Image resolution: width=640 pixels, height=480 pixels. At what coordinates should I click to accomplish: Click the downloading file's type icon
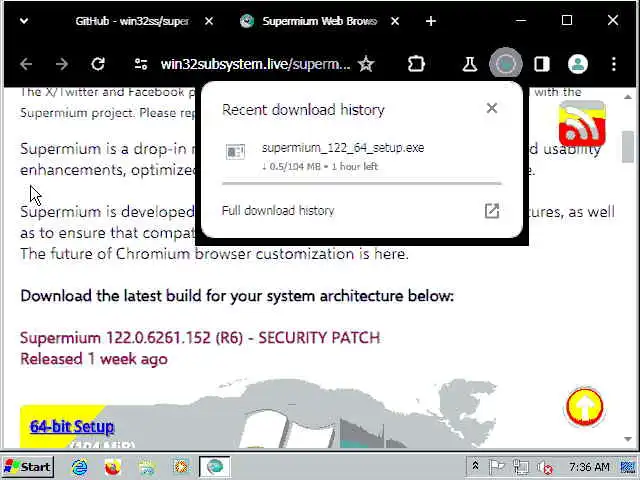(x=236, y=152)
